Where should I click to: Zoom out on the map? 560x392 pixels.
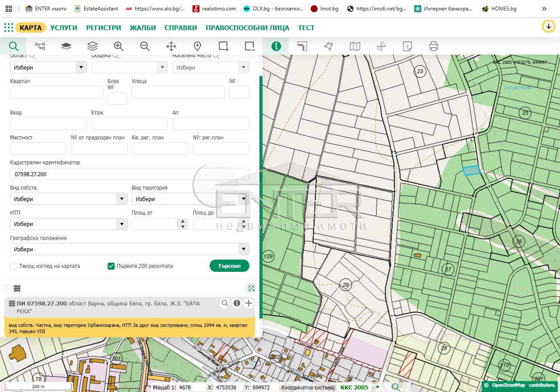(x=145, y=46)
